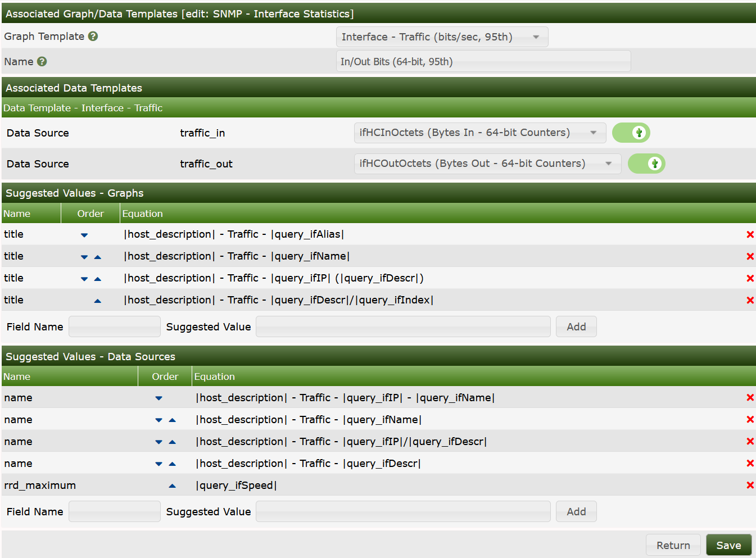
Task: Click Add in Suggested Values - Graphs
Action: coord(576,326)
